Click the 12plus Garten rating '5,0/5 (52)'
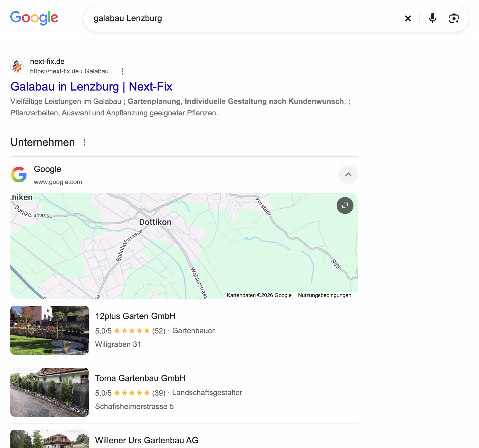The height and width of the screenshot is (448, 479). coord(130,331)
